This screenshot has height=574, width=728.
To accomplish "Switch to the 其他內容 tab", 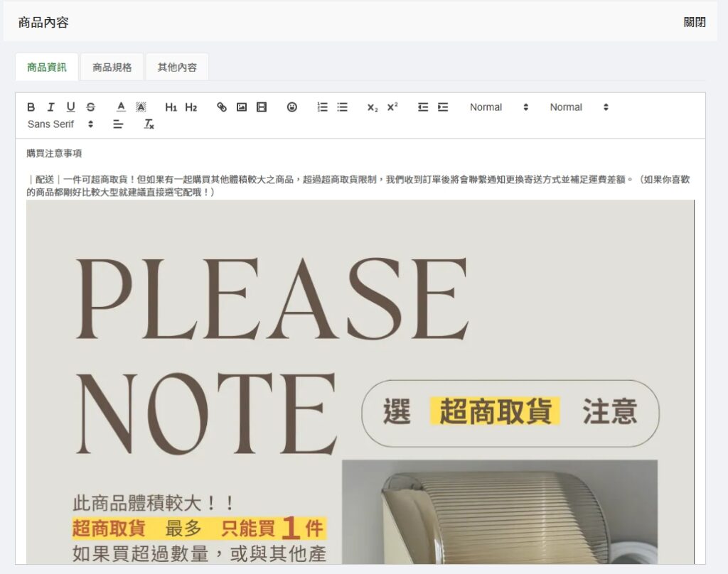I will (177, 67).
